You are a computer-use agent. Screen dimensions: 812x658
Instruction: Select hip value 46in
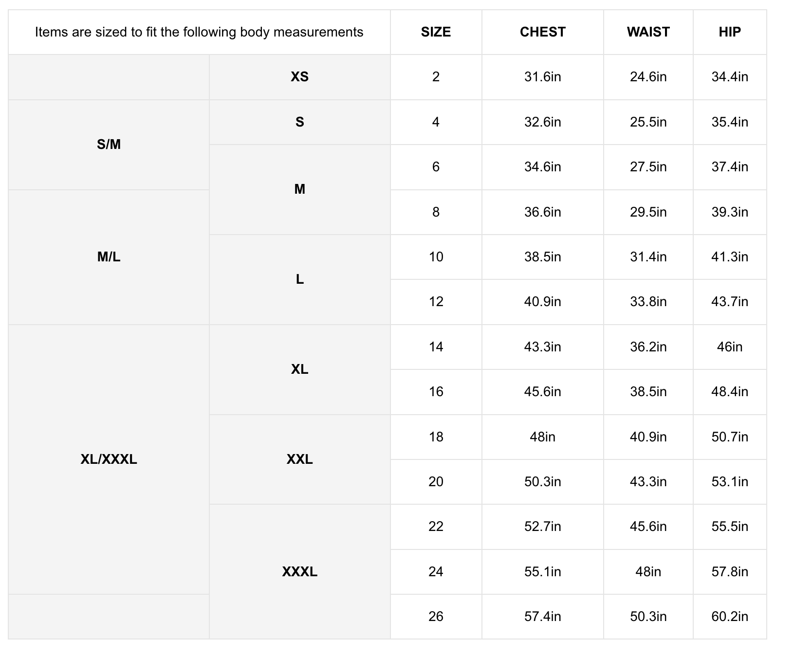729,347
